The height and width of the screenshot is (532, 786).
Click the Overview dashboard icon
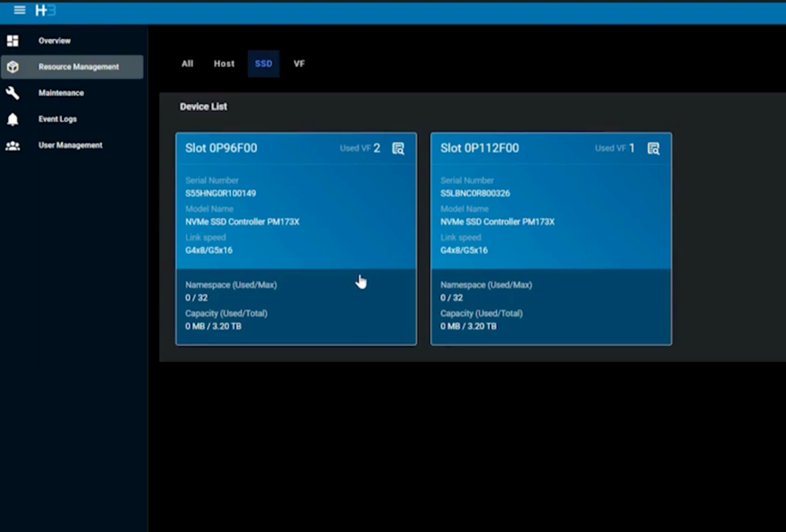pyautogui.click(x=13, y=40)
